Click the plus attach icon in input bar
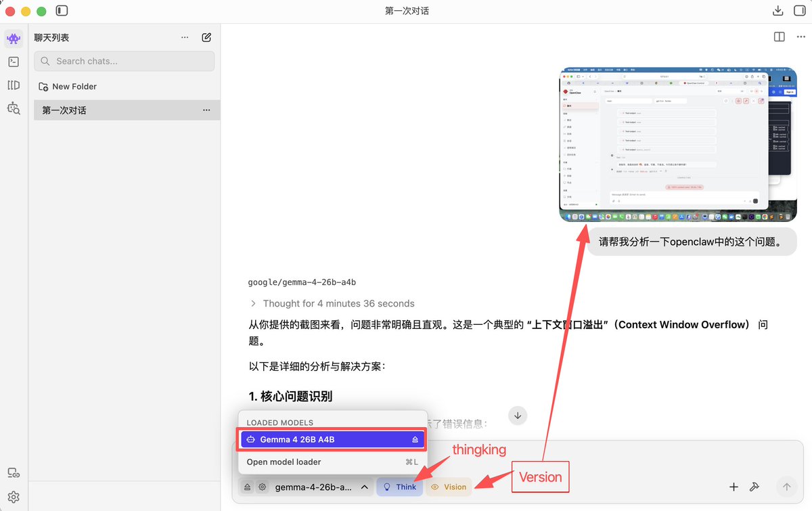Image resolution: width=812 pixels, height=511 pixels. click(x=734, y=487)
